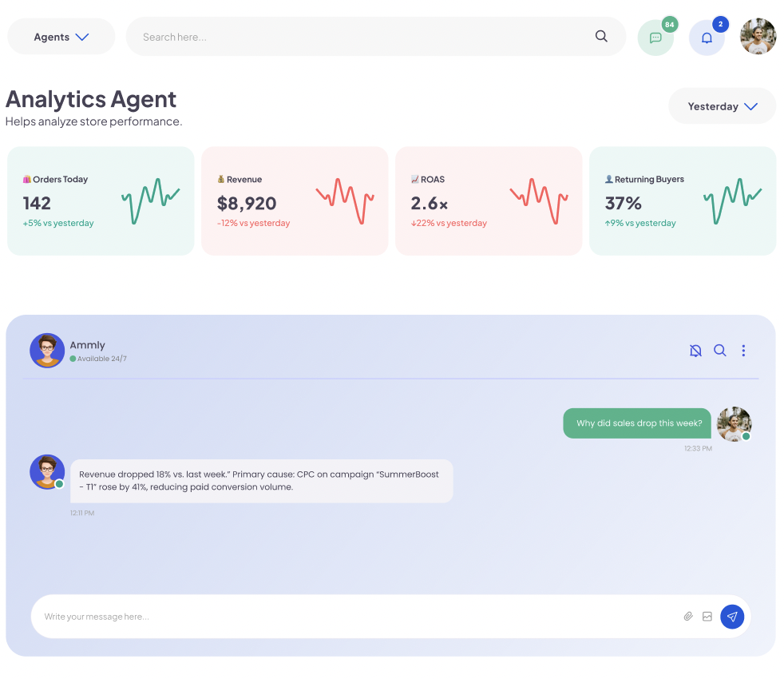Screen dimensions: 784x679
Task: Click the magnifier icon in top search bar
Action: click(601, 36)
